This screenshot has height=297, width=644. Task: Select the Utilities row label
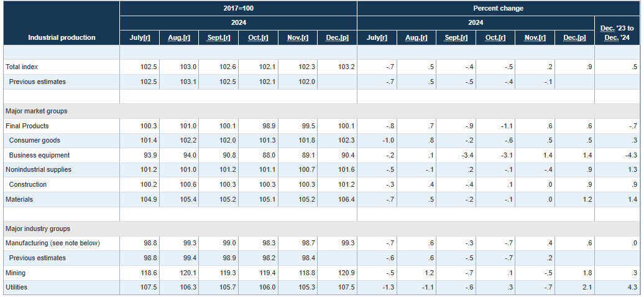(x=16, y=287)
